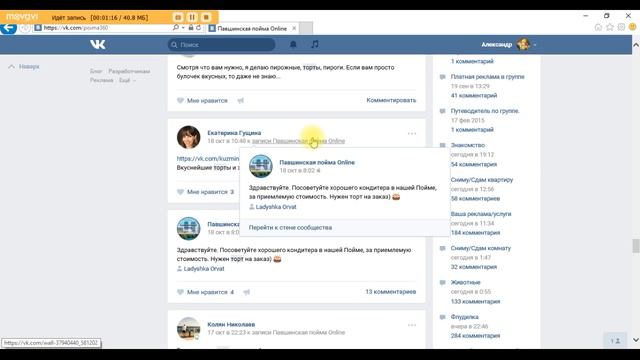Click Комментировать on the top post
This screenshot has height=360, width=640.
(x=391, y=100)
